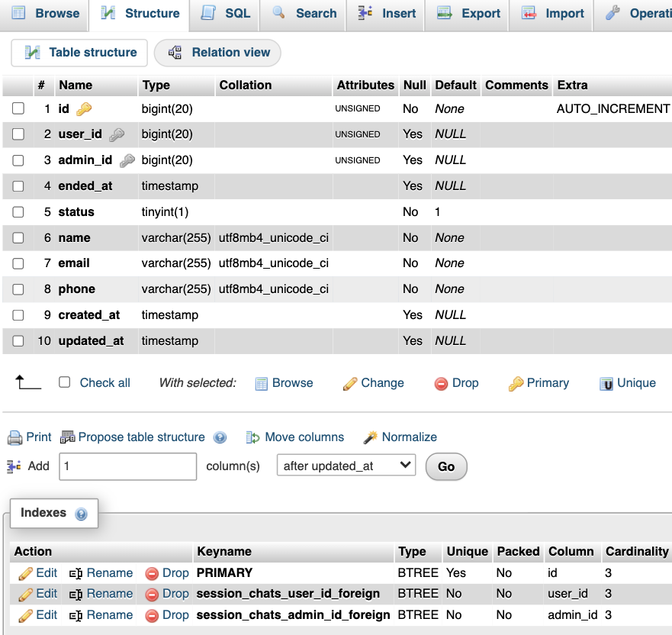
Task: Click the Normalize link
Action: tap(410, 437)
